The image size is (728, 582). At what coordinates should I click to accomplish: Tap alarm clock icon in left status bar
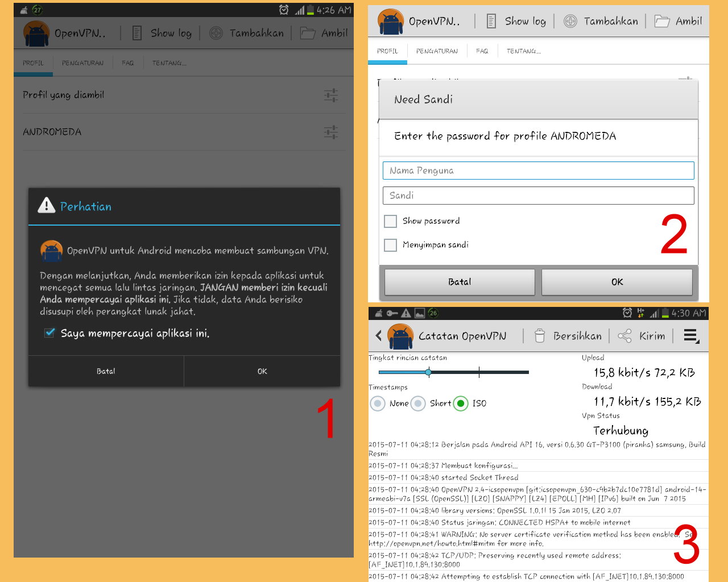click(x=284, y=10)
